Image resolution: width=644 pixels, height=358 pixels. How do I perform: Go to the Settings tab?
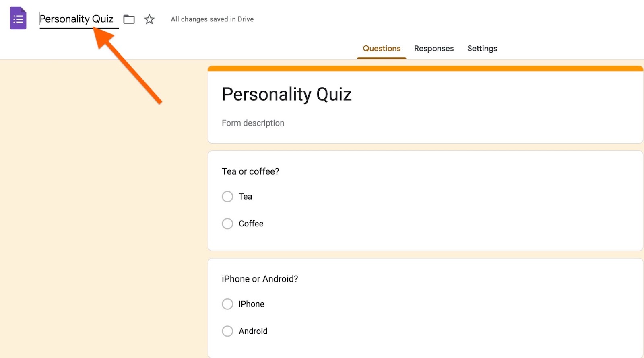point(482,49)
